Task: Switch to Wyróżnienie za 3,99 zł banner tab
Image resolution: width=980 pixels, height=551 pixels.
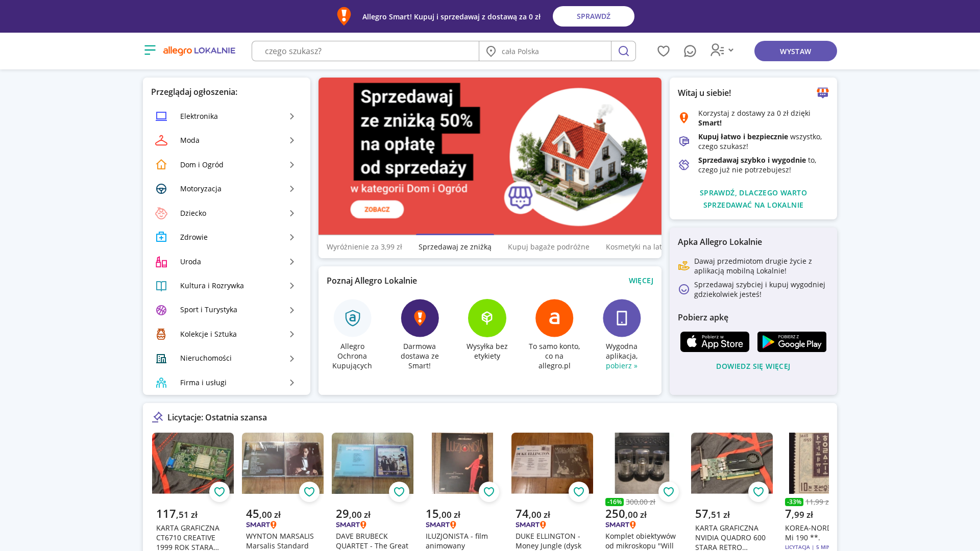Action: pos(364,247)
